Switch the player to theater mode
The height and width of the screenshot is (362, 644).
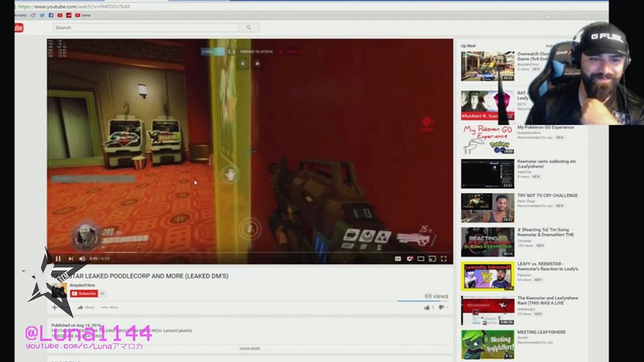click(x=421, y=259)
